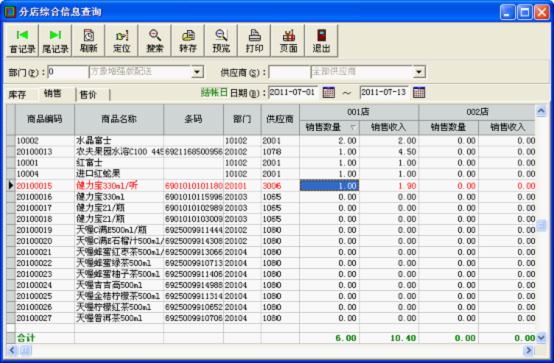Sort by 001店 销售数量 column header
554x363 pixels.
tap(329, 127)
